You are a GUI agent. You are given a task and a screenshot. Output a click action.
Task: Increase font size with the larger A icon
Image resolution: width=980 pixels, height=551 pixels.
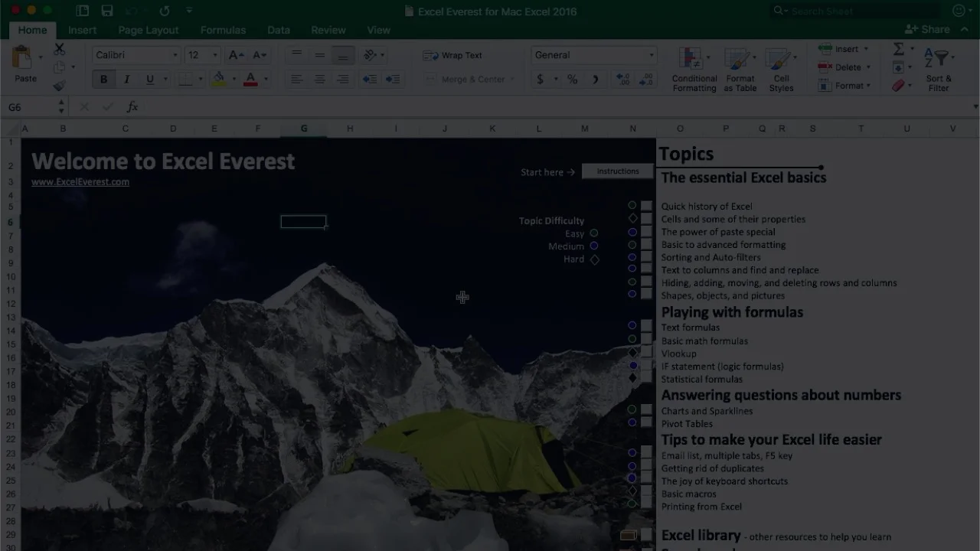pos(236,55)
